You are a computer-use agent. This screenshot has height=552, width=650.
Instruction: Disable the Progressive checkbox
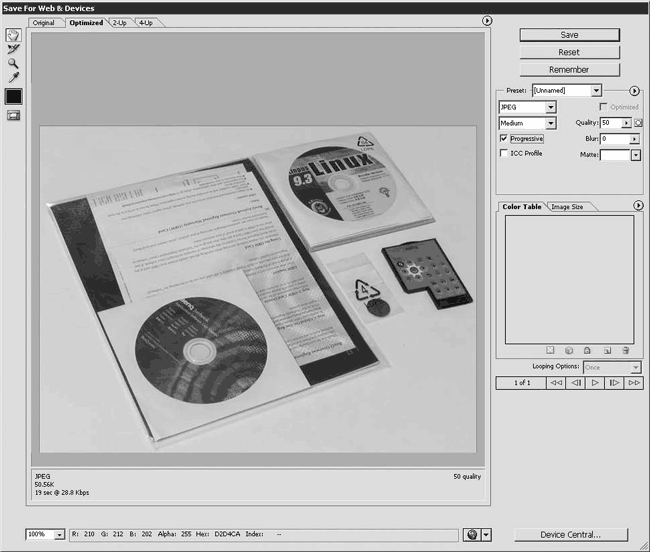coord(503,138)
